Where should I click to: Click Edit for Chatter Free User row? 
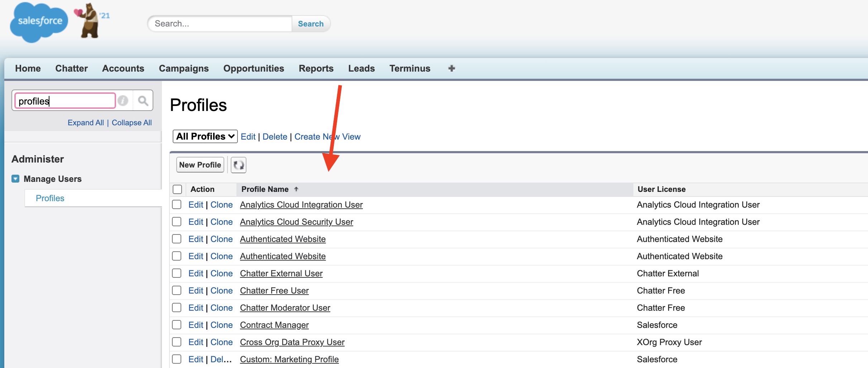click(196, 291)
